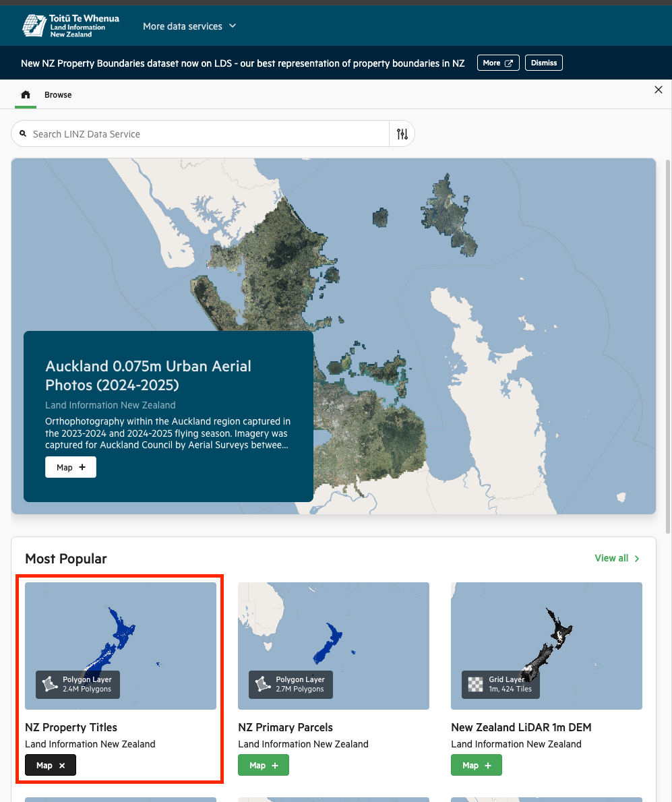The image size is (672, 802).
Task: Click the vertical scrollbar on the right
Action: (668, 348)
